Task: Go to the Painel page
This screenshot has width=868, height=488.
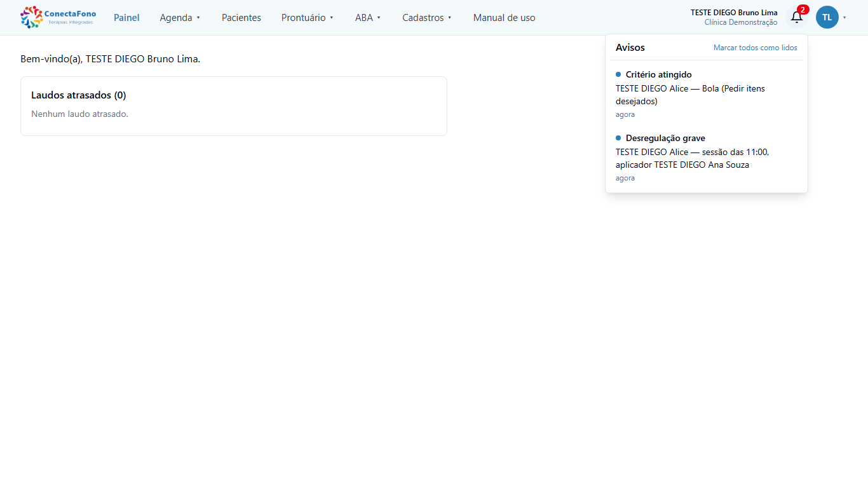Action: [126, 18]
